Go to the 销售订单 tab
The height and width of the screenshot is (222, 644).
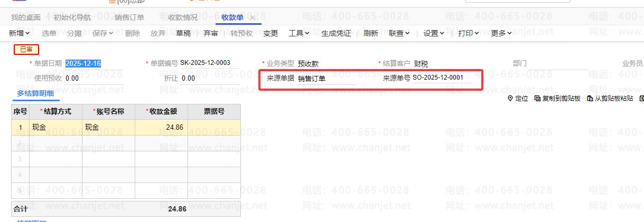click(129, 17)
